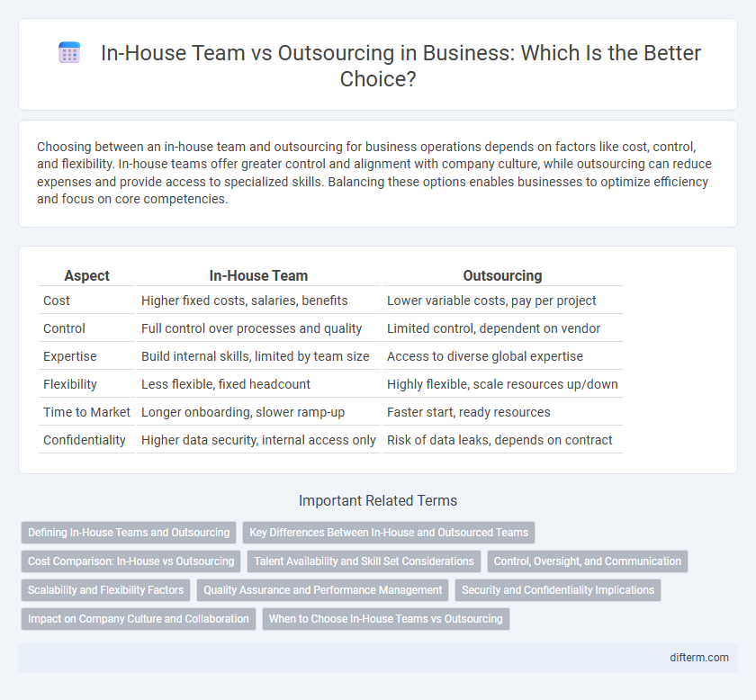
Task: Click the 'Outsourcing' column header
Action: pos(502,275)
